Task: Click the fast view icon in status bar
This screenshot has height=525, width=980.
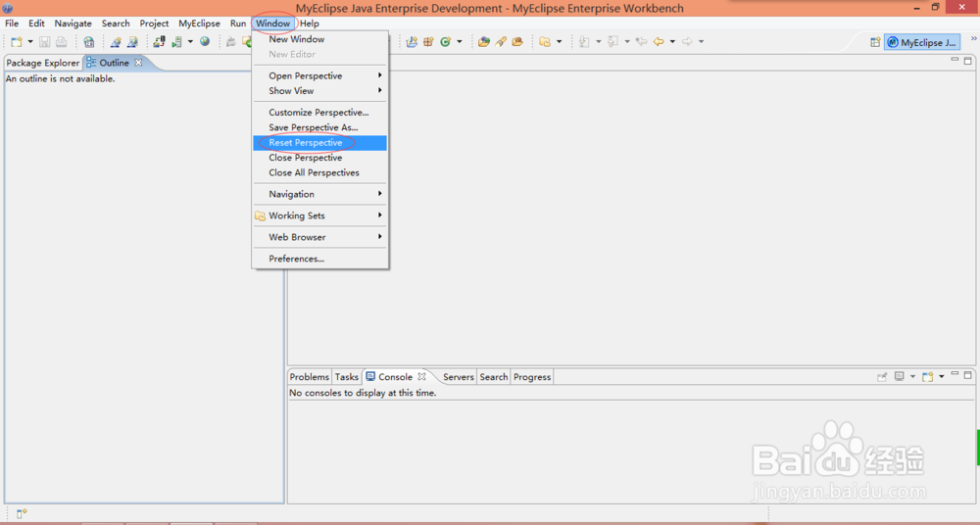Action: coord(22,513)
